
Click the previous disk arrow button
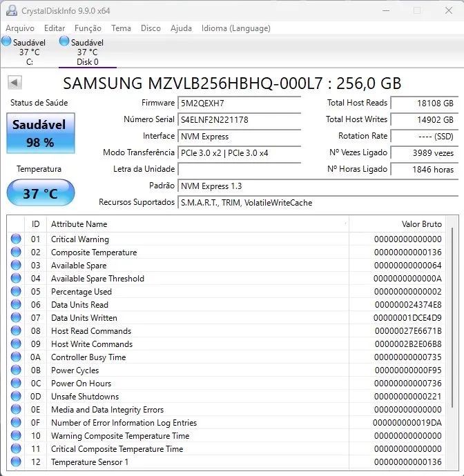14,83
